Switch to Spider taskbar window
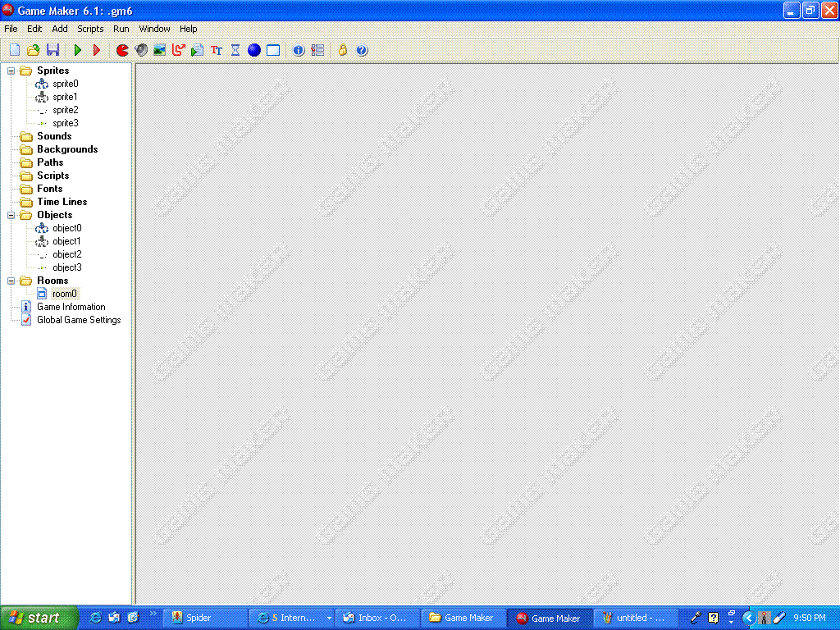The image size is (840, 630). (x=204, y=618)
